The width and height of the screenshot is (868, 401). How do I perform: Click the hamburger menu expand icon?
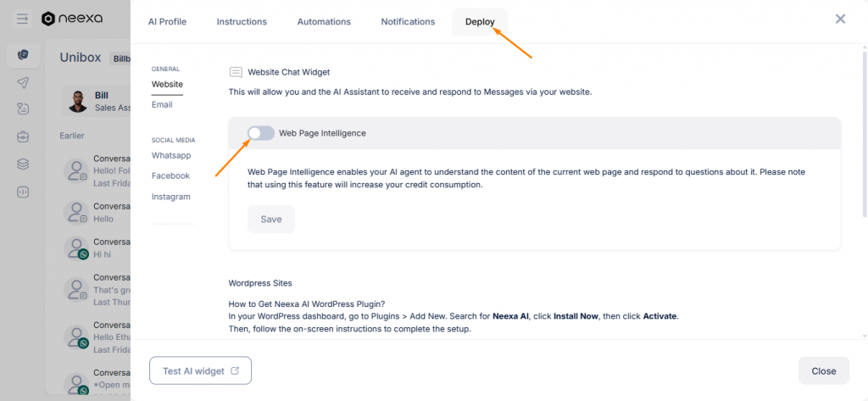tap(22, 19)
